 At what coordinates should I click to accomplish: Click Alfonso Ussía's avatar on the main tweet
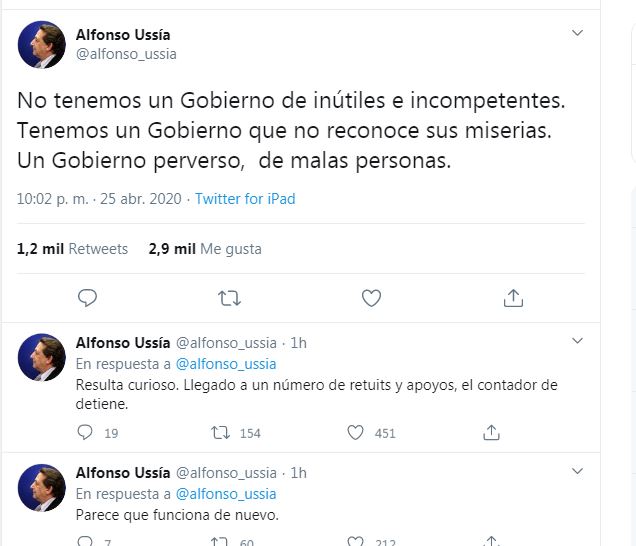[42, 44]
